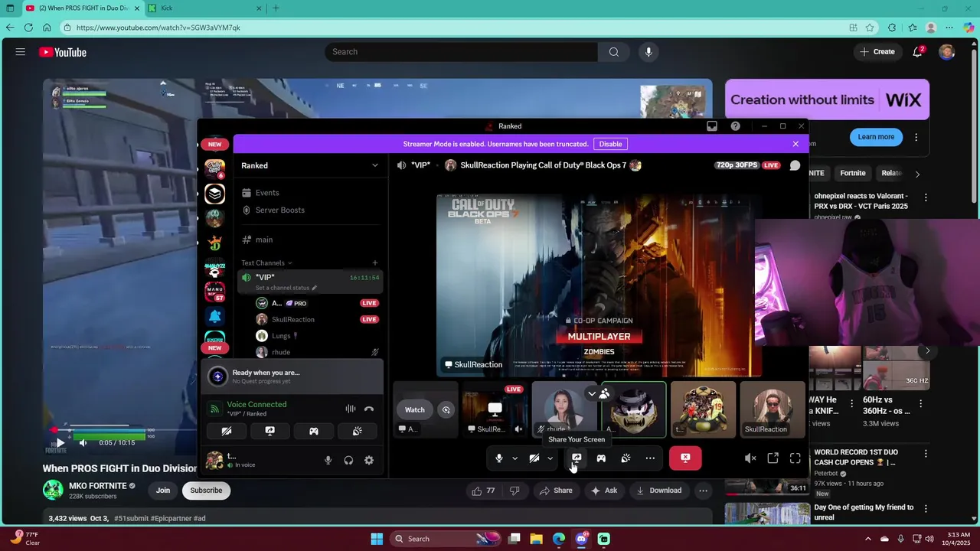Image resolution: width=980 pixels, height=551 pixels.
Task: Search with YouTube voice microphone
Action: pos(648,52)
